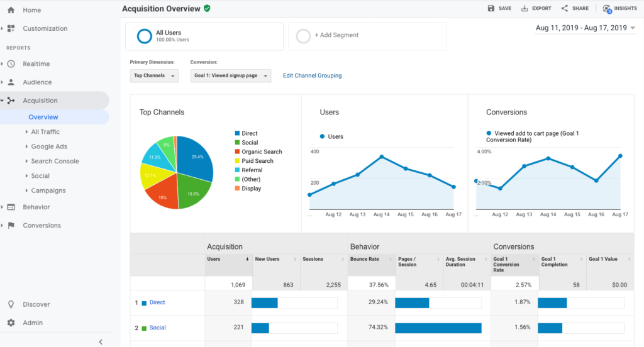Open Search Console in sidebar
Screen dimensions: 644x347
[55, 161]
